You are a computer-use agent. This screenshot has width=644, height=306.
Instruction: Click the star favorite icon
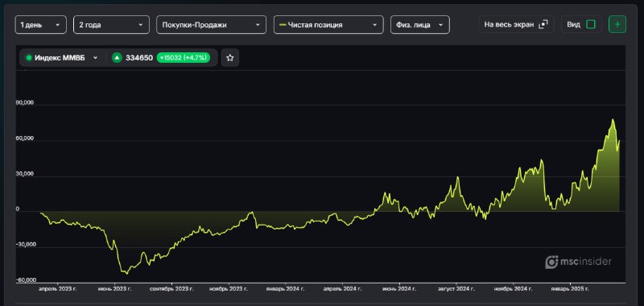[230, 58]
